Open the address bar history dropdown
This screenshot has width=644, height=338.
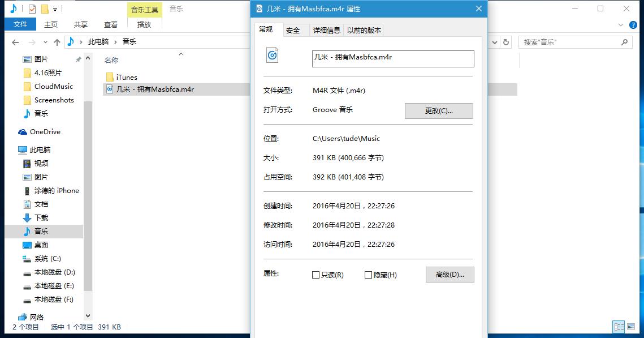tap(494, 42)
